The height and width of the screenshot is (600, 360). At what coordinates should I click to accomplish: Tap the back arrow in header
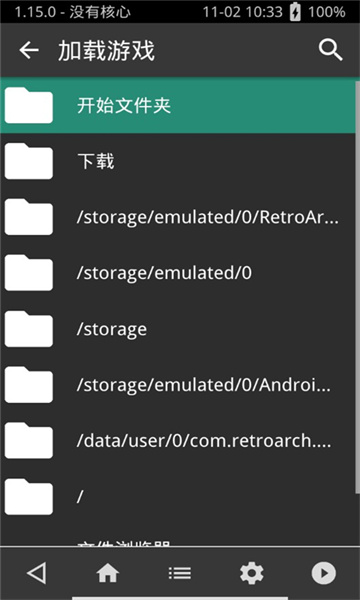click(29, 50)
